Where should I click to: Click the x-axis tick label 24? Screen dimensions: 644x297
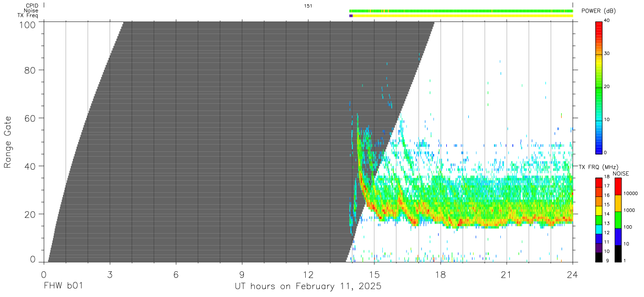point(573,274)
